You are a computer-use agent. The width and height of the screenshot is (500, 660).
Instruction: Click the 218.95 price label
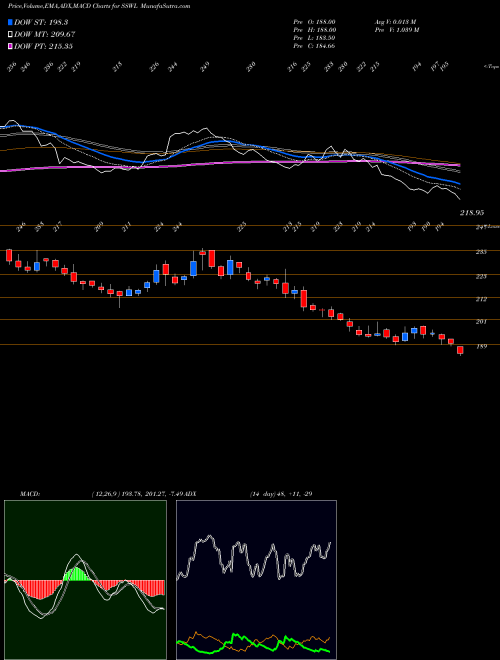click(472, 213)
